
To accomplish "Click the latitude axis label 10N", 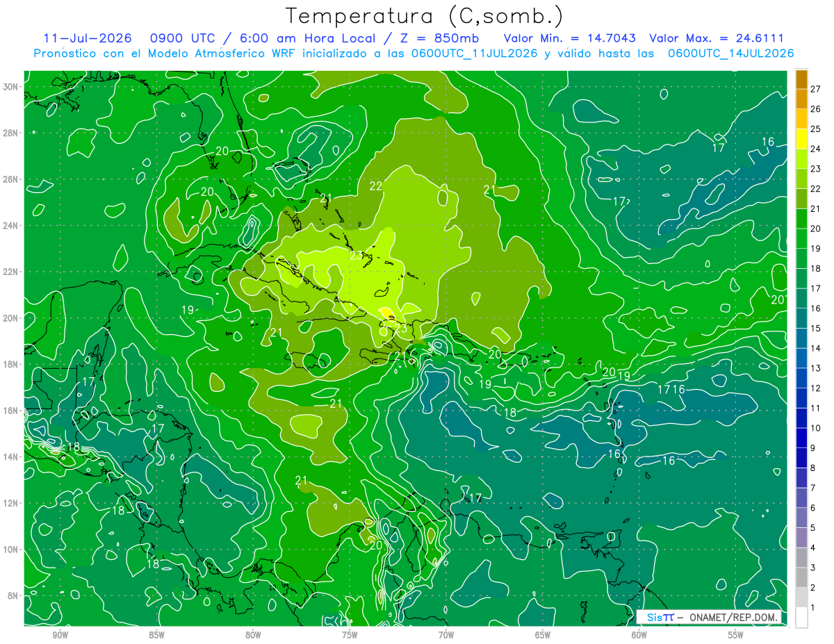I will pyautogui.click(x=10, y=550).
